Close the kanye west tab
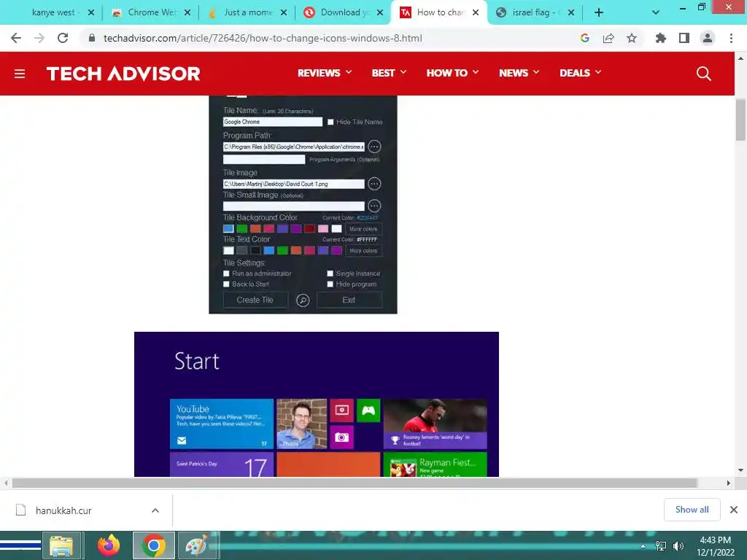Image resolution: width=747 pixels, height=560 pixels. [91, 13]
